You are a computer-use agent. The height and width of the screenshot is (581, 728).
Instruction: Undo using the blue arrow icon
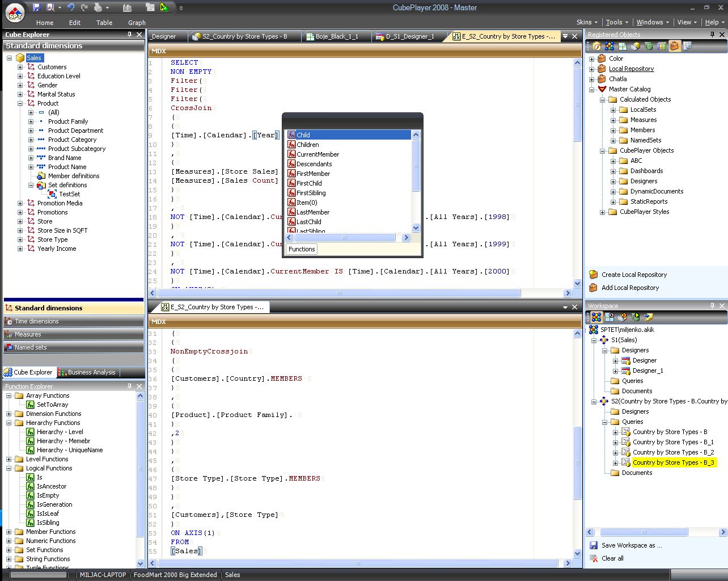click(x=71, y=7)
